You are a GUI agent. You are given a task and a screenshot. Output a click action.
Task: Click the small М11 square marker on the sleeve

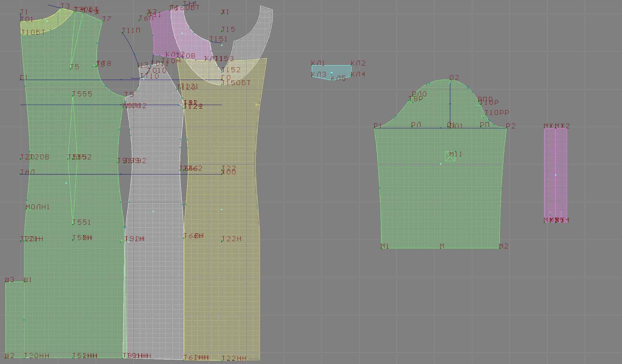click(x=450, y=156)
